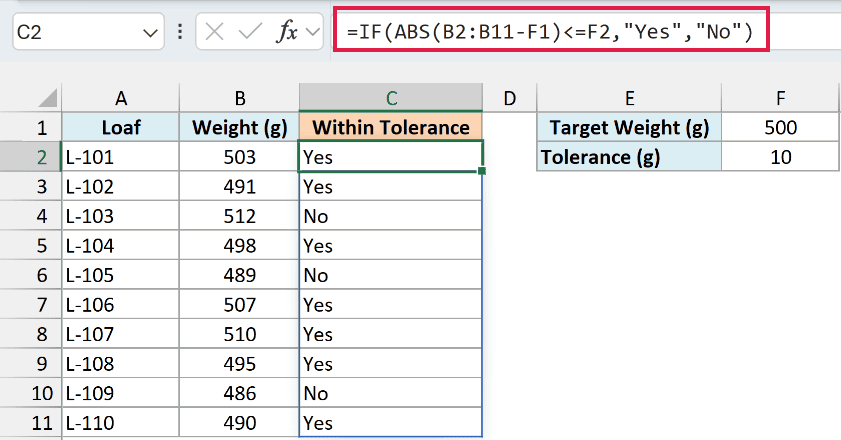Select column A header
This screenshot has width=841, height=440.
pos(121,98)
